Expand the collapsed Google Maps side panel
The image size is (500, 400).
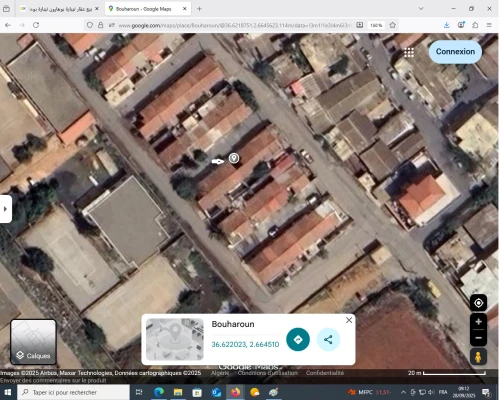5,209
